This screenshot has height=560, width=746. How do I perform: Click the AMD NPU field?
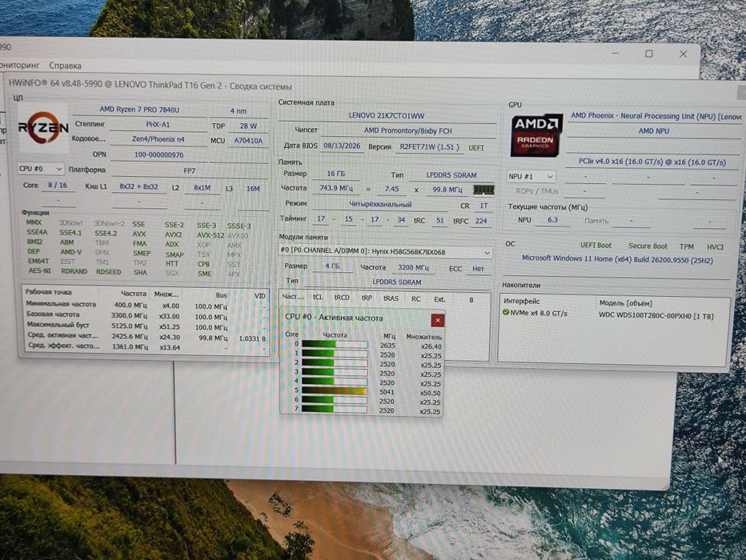pos(654,131)
